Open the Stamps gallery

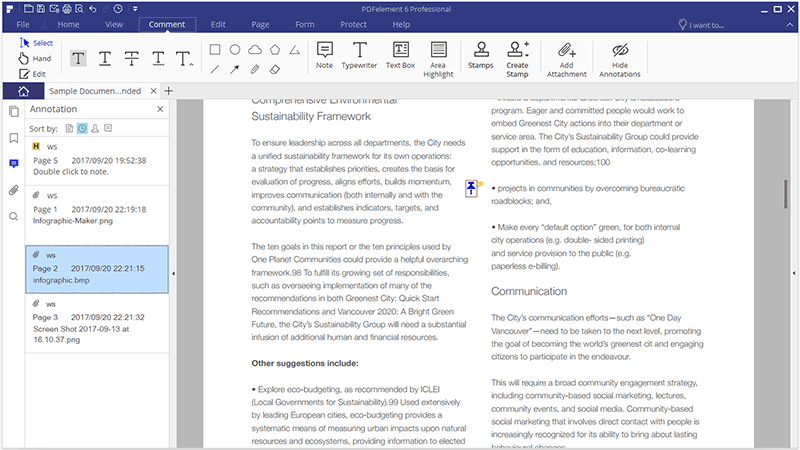pos(481,55)
